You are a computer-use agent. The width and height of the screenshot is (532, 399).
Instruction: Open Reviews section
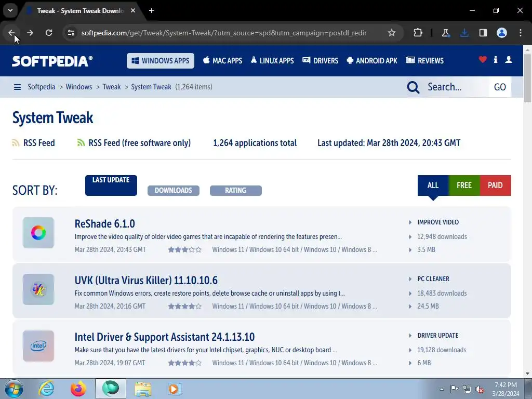coord(425,61)
